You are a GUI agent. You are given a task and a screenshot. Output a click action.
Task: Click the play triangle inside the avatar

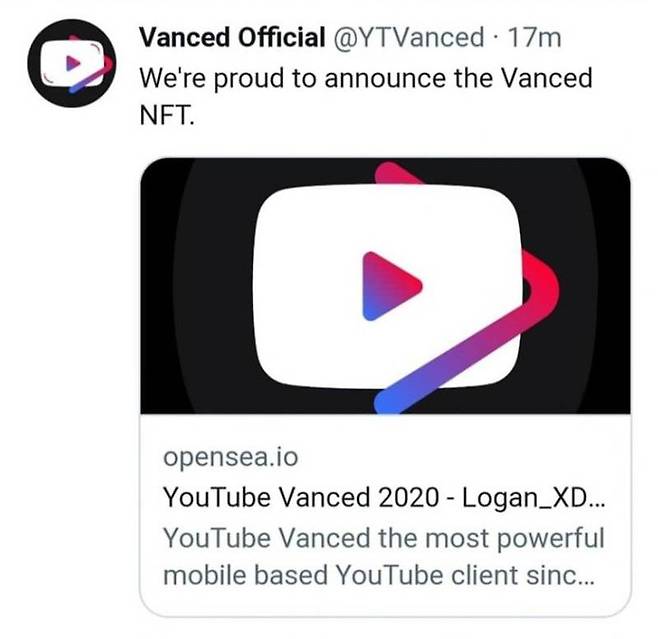[x=71, y=62]
